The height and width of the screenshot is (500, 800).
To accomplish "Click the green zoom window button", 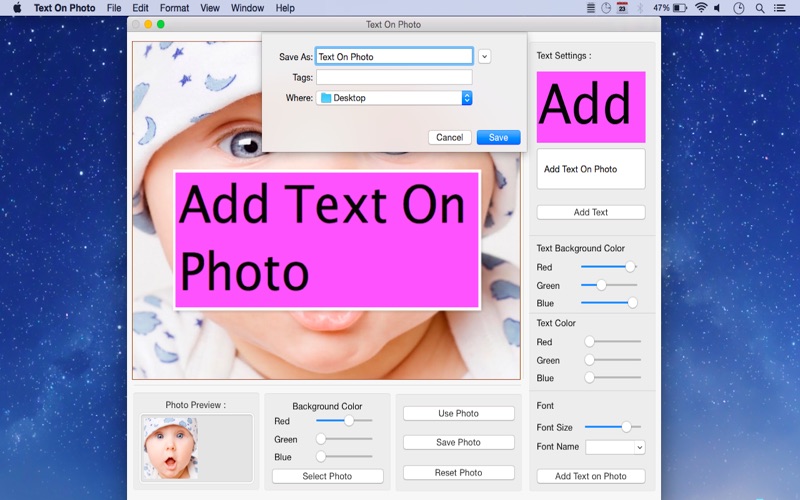I will [x=161, y=24].
